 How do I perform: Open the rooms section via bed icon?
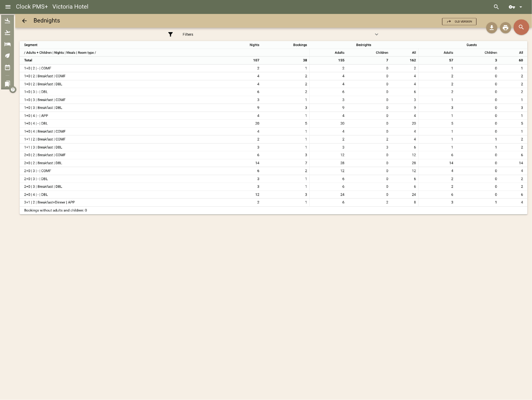tap(7, 44)
